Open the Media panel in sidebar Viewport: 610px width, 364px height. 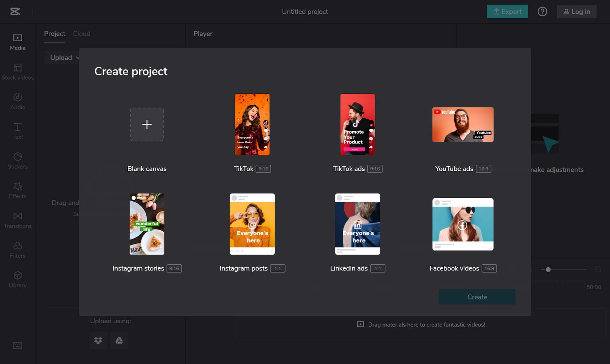click(18, 42)
